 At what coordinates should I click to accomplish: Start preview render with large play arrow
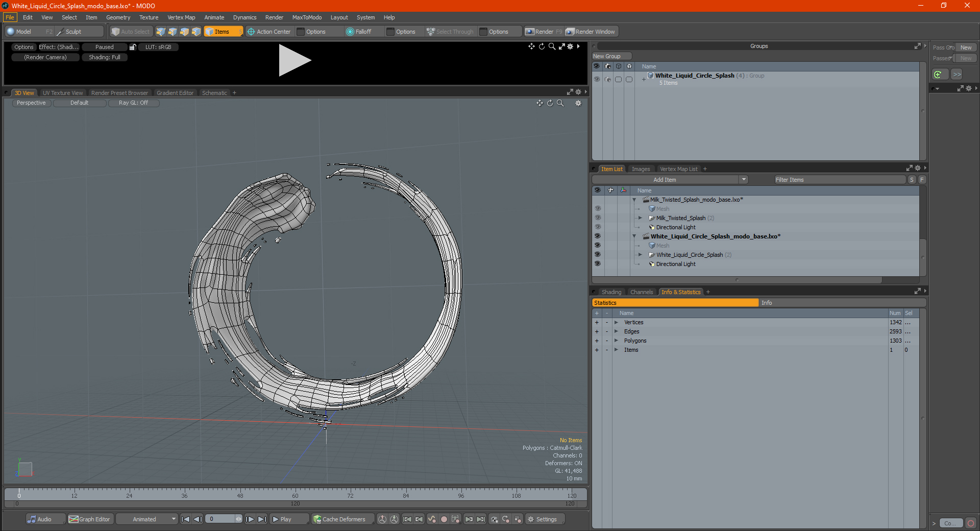[295, 60]
